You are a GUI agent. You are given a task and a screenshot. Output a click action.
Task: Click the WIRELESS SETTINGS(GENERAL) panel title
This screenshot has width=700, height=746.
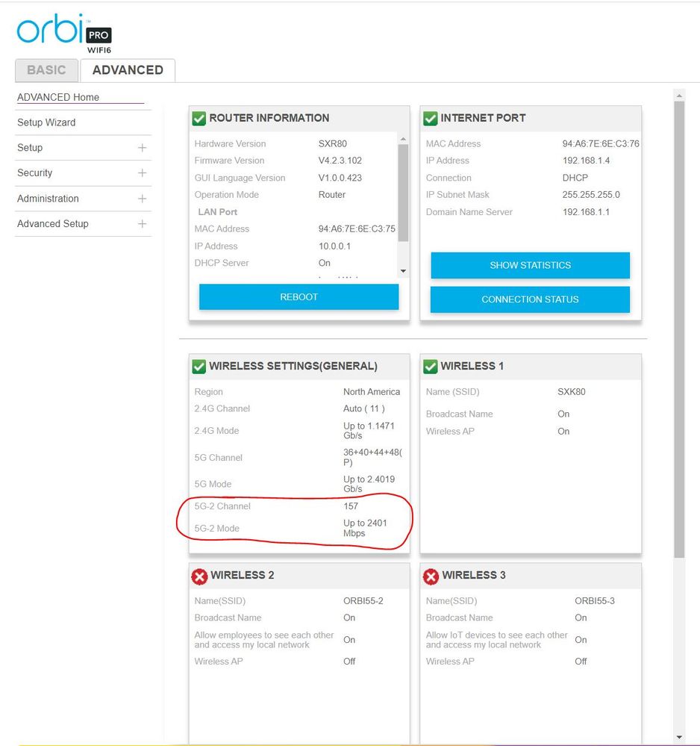pos(293,366)
